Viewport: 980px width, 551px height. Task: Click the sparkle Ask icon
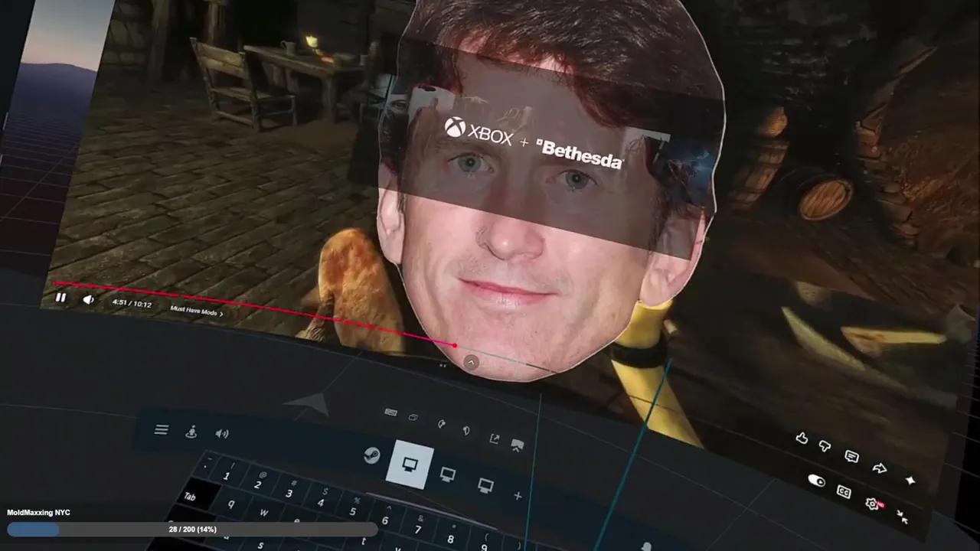click(x=910, y=480)
